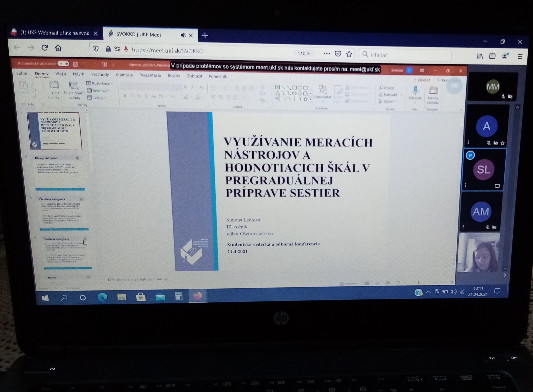The image size is (533, 392).
Task: Open the Rozloženie layout dropdown
Action: [100, 83]
